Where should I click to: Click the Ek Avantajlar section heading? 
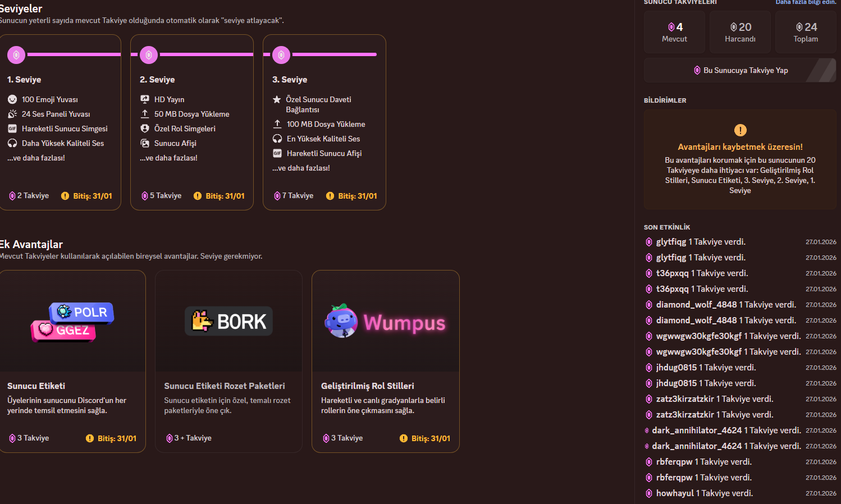point(31,244)
